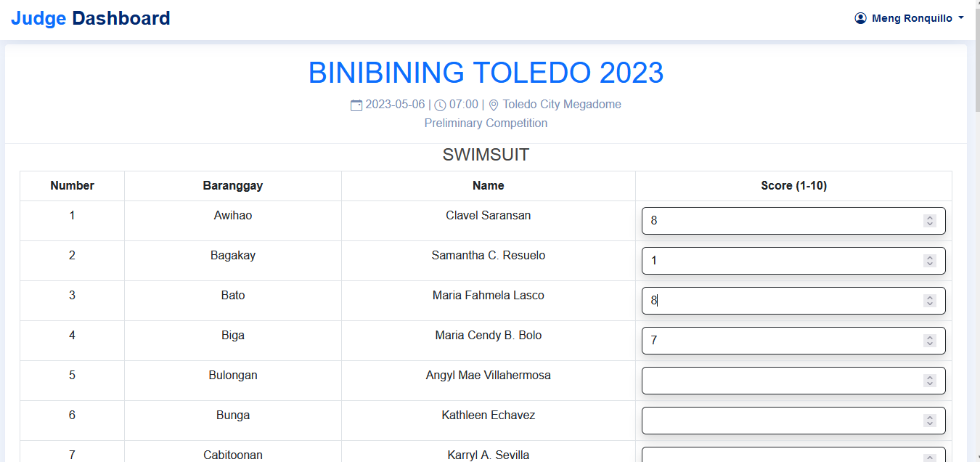Expand the Meng Ronquillo dropdown caret
Viewport: 980px width, 462px height.
pyautogui.click(x=961, y=18)
